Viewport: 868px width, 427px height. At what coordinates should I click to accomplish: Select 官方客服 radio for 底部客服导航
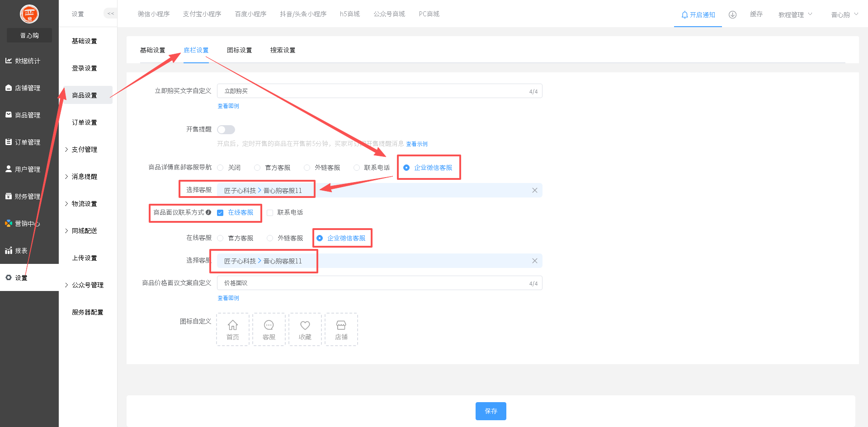click(x=257, y=168)
